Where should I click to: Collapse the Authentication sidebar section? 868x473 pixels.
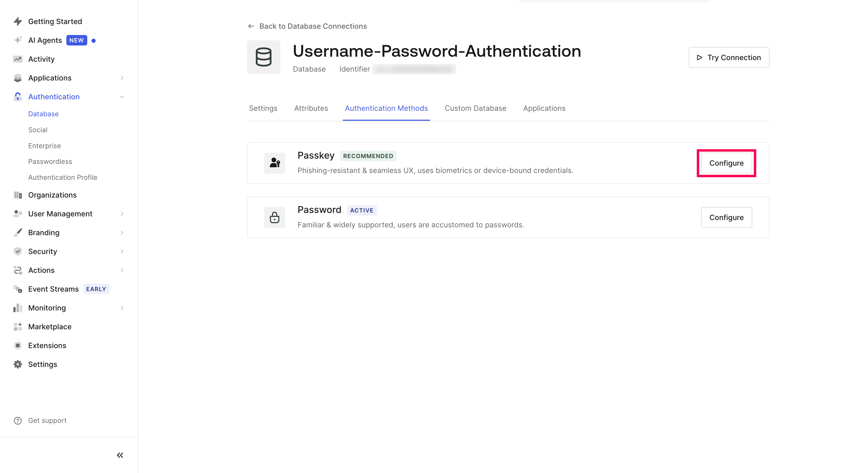click(x=122, y=97)
